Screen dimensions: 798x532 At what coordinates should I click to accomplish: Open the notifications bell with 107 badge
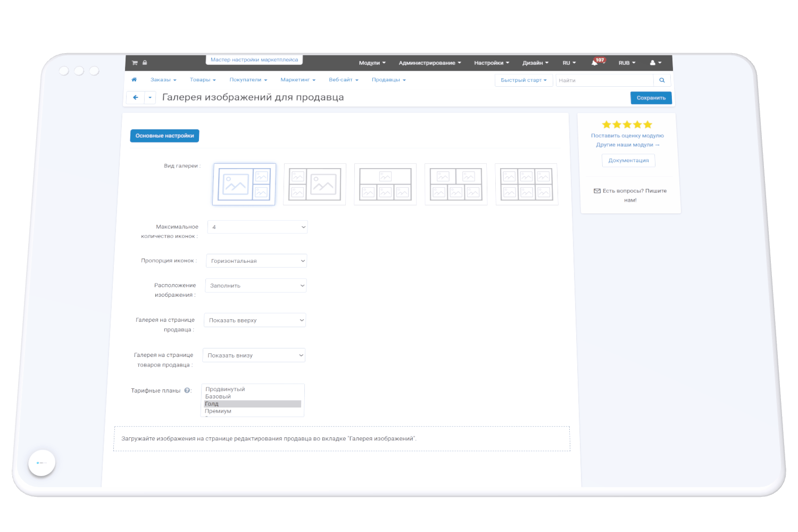(595, 63)
